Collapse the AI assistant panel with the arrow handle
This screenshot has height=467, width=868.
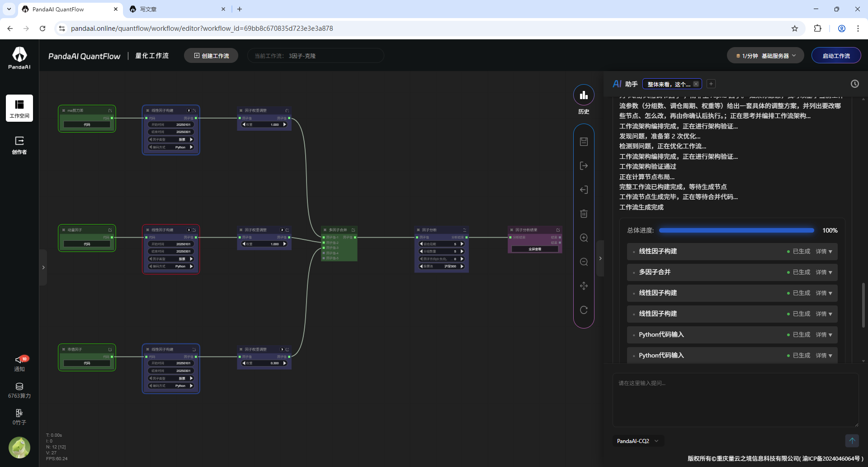[600, 258]
